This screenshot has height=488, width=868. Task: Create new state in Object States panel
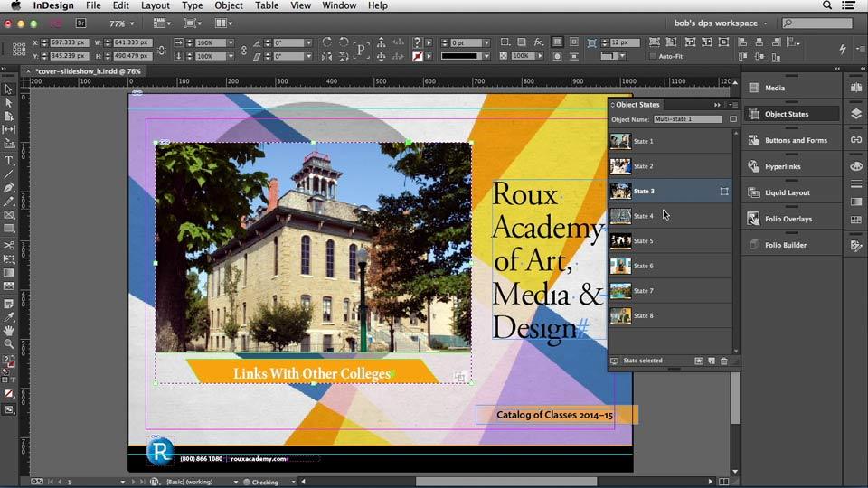pos(712,361)
